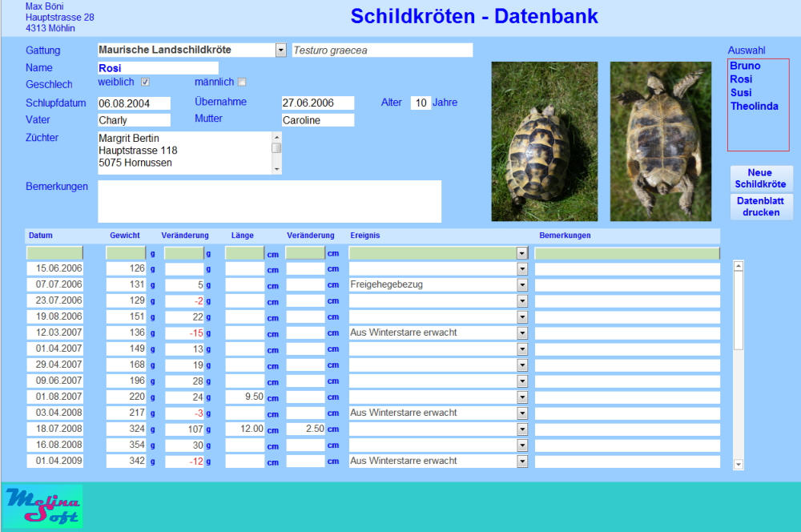The height and width of the screenshot is (532, 801).
Task: Toggle the männlich checkbox
Action: pos(242,82)
